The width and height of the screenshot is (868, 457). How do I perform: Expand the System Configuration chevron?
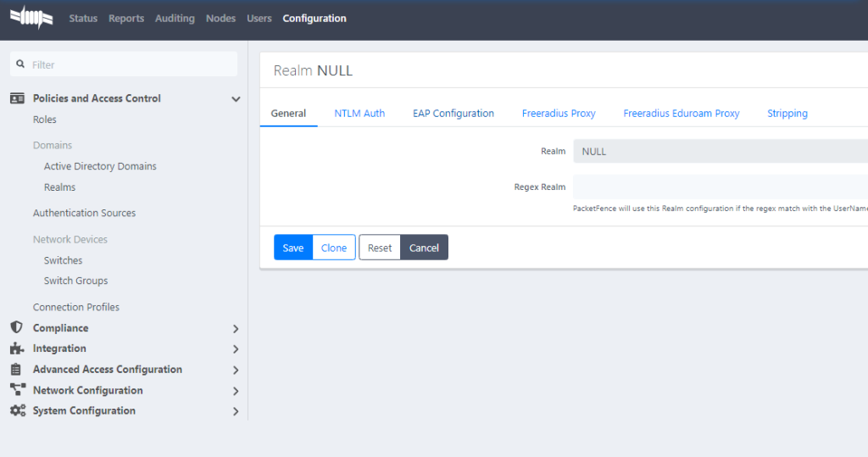(x=236, y=411)
